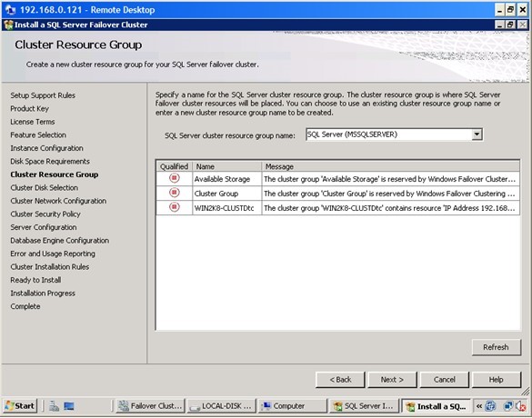Close the Remote Desktop window

(x=523, y=10)
